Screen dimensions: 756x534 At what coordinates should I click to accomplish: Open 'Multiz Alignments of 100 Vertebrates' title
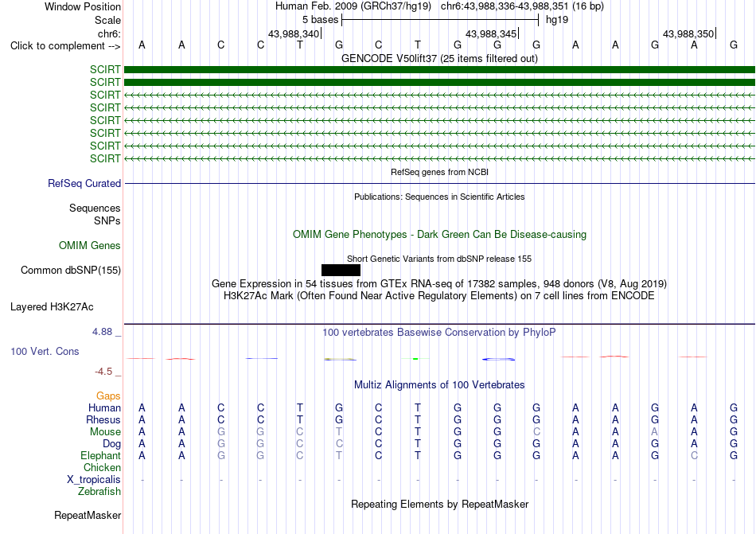click(x=439, y=384)
